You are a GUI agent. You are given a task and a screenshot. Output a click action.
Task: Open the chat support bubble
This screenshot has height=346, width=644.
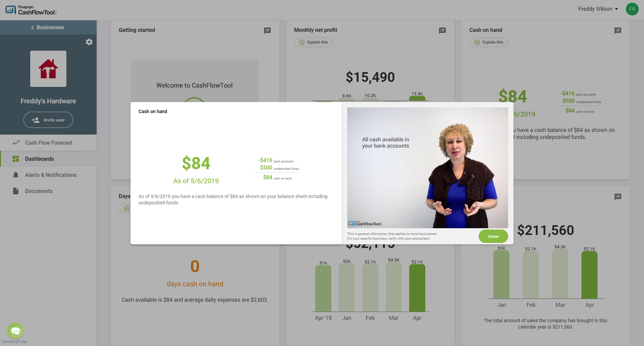(15, 331)
